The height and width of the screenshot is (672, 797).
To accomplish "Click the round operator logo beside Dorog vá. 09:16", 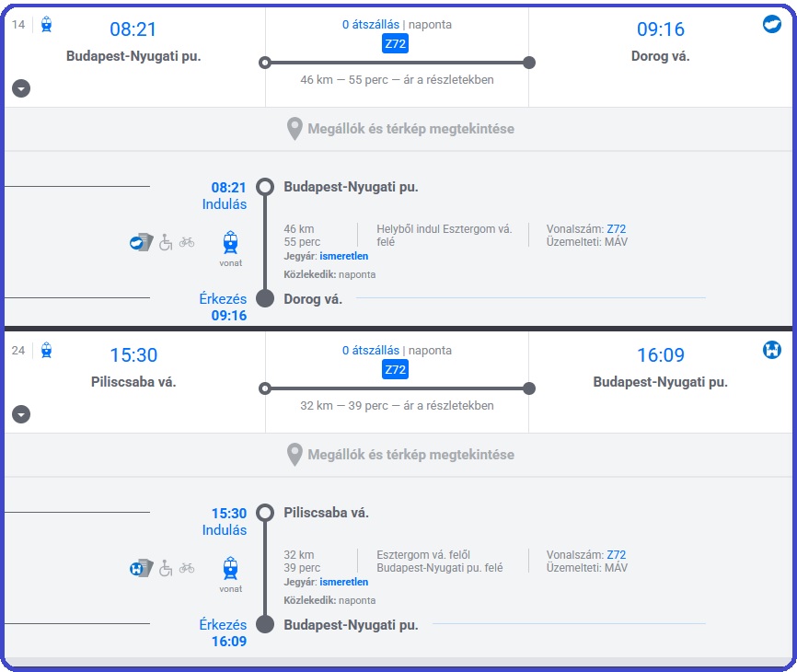I will [772, 24].
